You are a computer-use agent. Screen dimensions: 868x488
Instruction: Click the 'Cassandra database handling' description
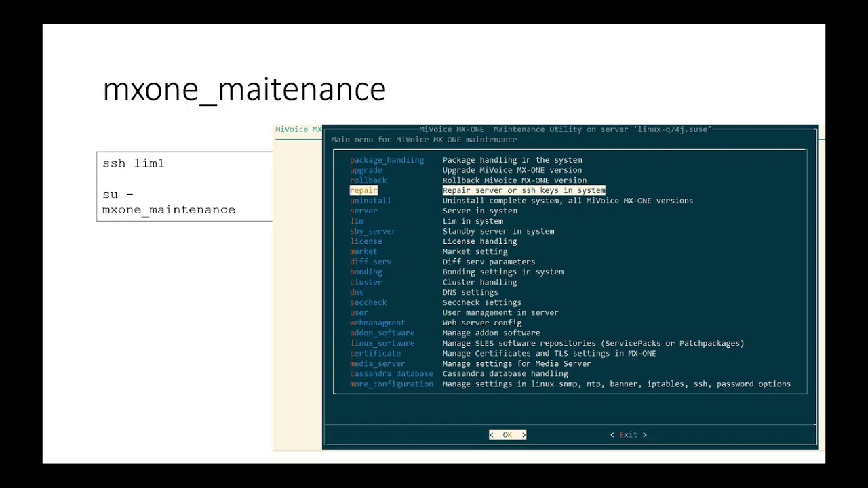tap(505, 373)
